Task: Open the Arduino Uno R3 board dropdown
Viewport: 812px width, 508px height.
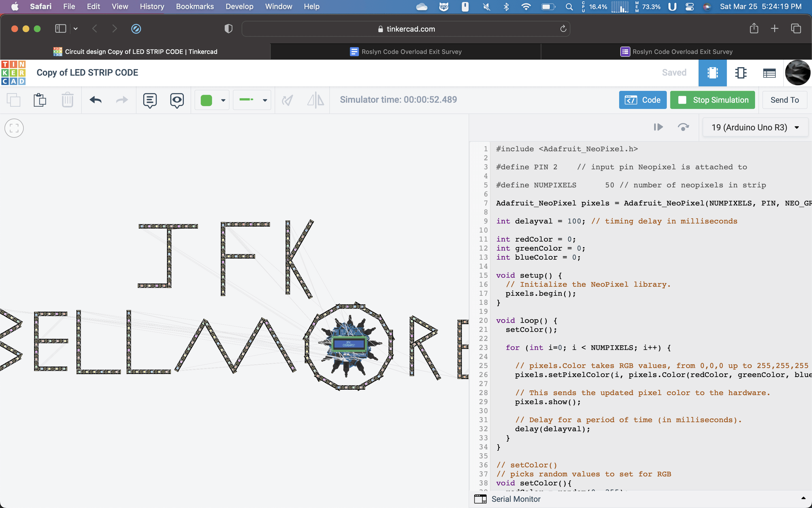Action: [x=755, y=127]
